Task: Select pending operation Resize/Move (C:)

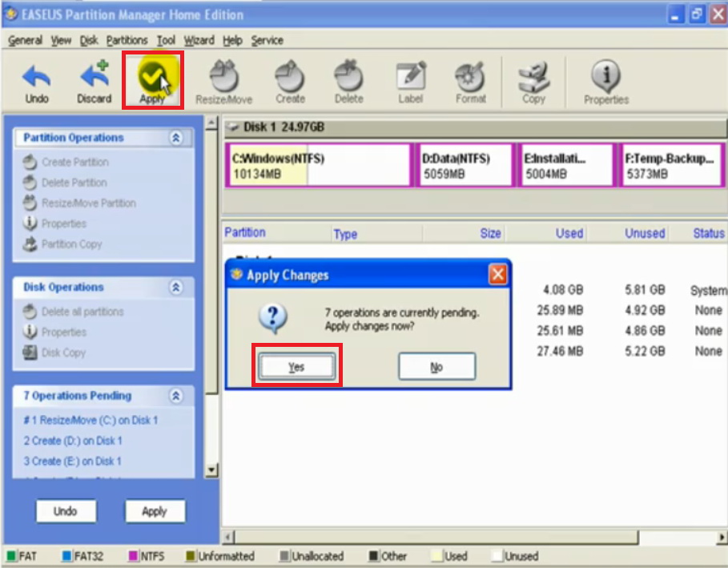Action: point(90,421)
